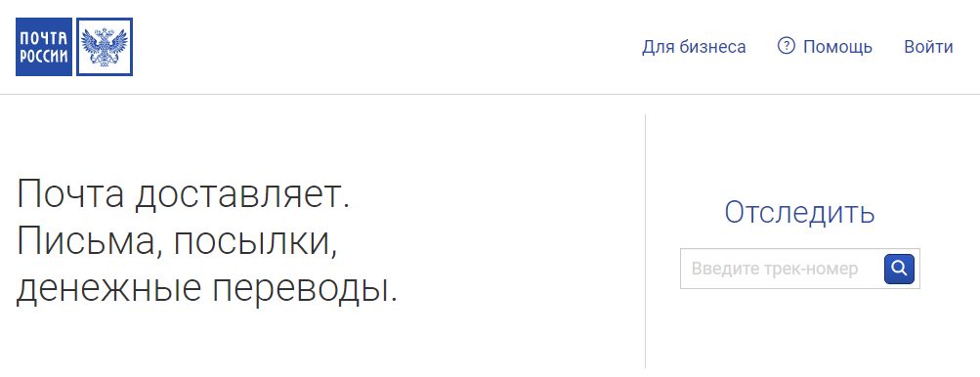Click the денежные переводы text line
This screenshot has height=377, width=980.
point(207,289)
